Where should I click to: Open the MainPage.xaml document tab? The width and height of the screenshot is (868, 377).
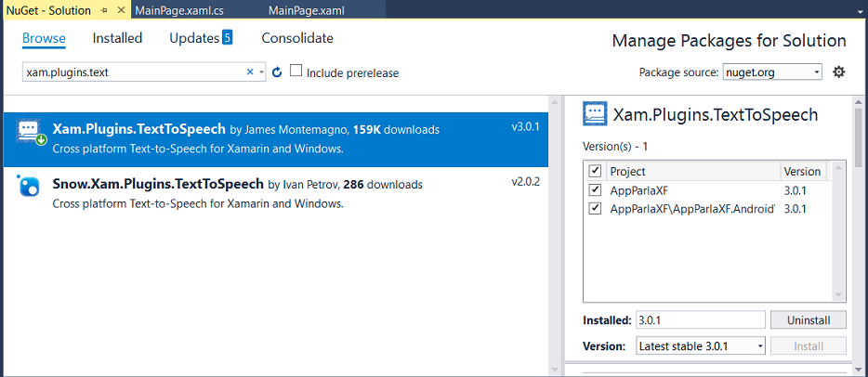[x=306, y=10]
